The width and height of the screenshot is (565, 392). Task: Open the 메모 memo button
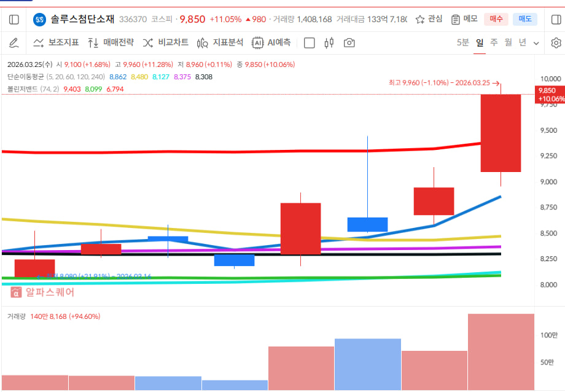(464, 20)
